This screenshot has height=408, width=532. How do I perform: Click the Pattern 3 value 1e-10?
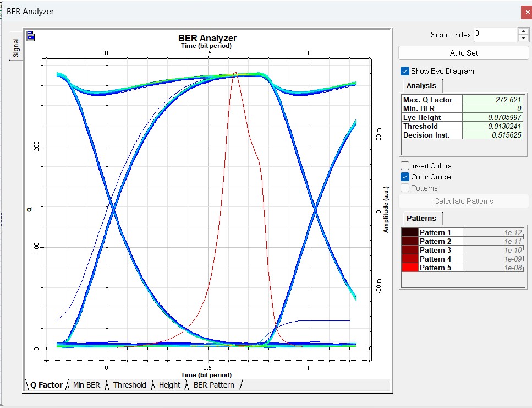pyautogui.click(x=493, y=250)
